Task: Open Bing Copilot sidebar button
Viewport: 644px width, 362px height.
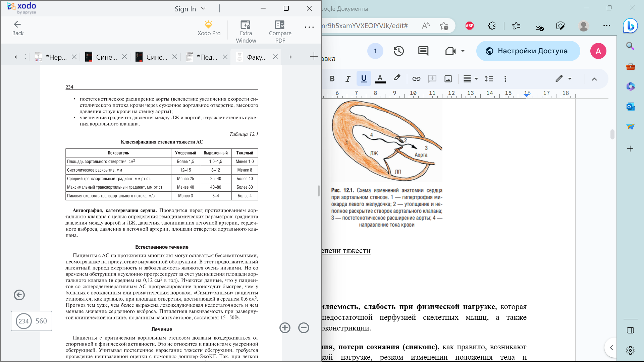Action: point(630,26)
